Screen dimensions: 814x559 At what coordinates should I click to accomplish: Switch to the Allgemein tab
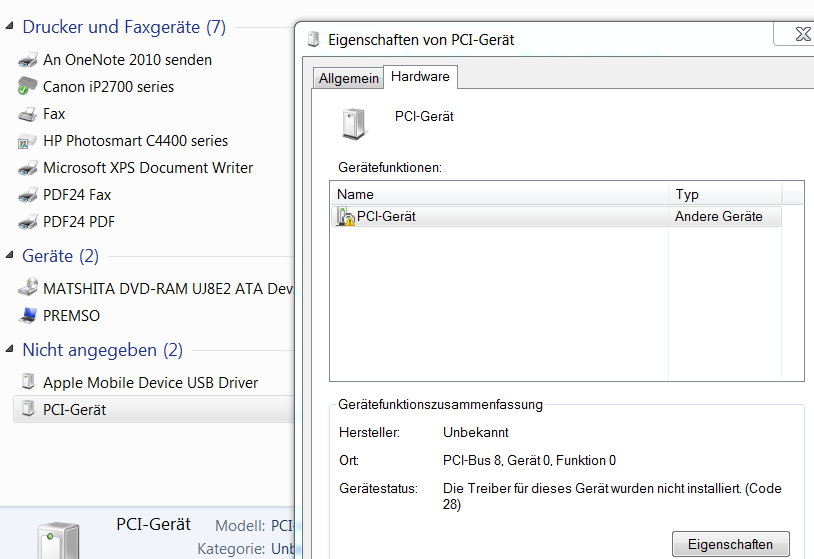pos(348,78)
